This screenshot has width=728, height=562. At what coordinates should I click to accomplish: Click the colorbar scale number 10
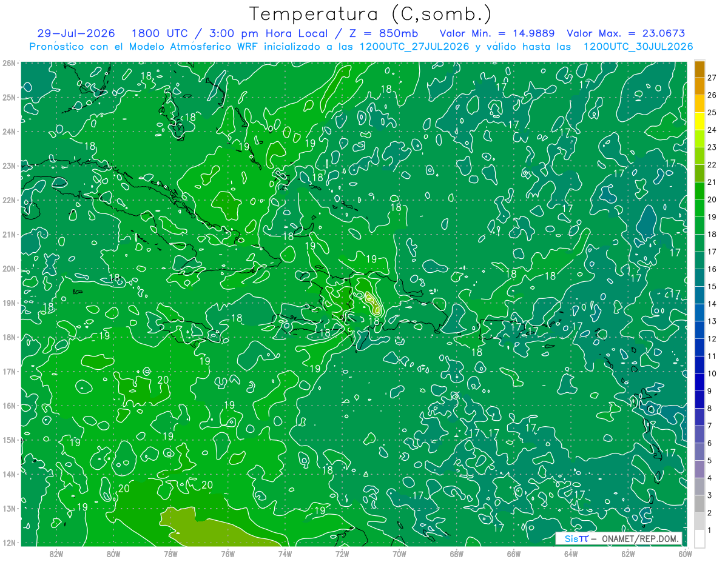tap(712, 373)
